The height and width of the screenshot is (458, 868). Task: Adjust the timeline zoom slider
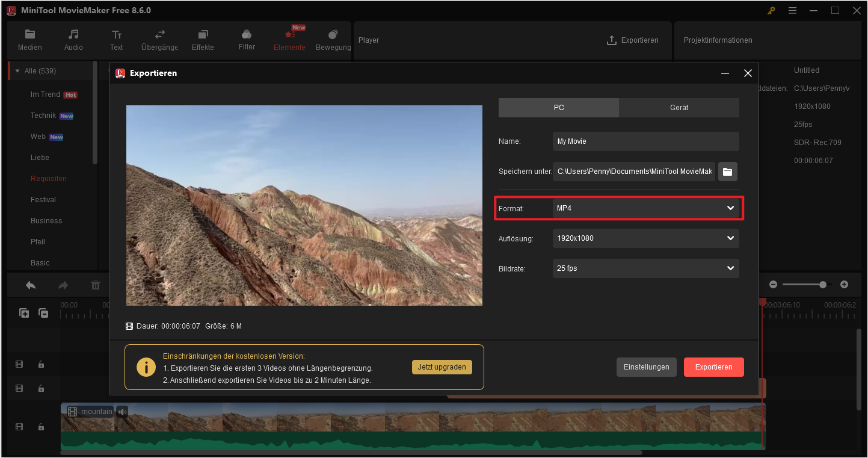pos(822,284)
